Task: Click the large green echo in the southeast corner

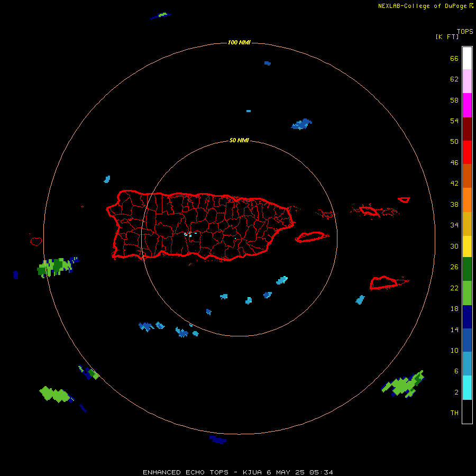Action: 403,385
